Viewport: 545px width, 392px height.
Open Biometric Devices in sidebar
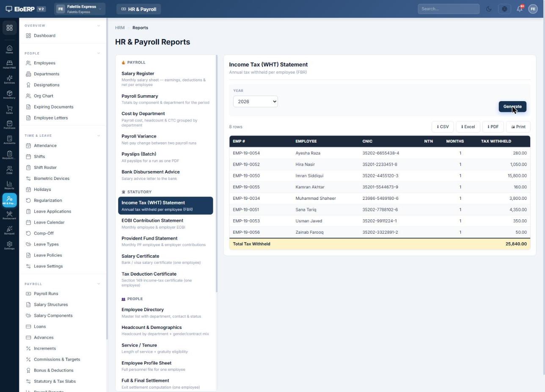click(x=63, y=179)
